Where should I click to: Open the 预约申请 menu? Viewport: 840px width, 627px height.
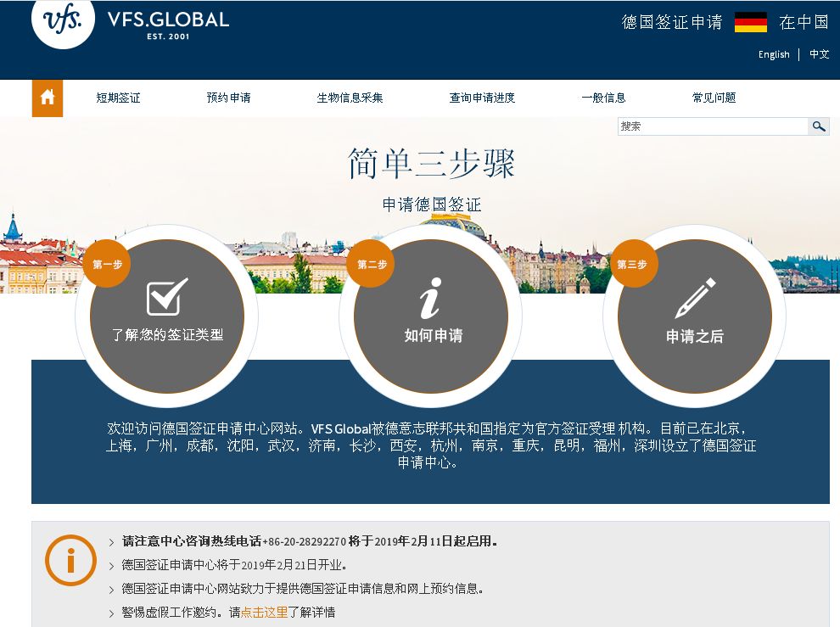pyautogui.click(x=229, y=98)
